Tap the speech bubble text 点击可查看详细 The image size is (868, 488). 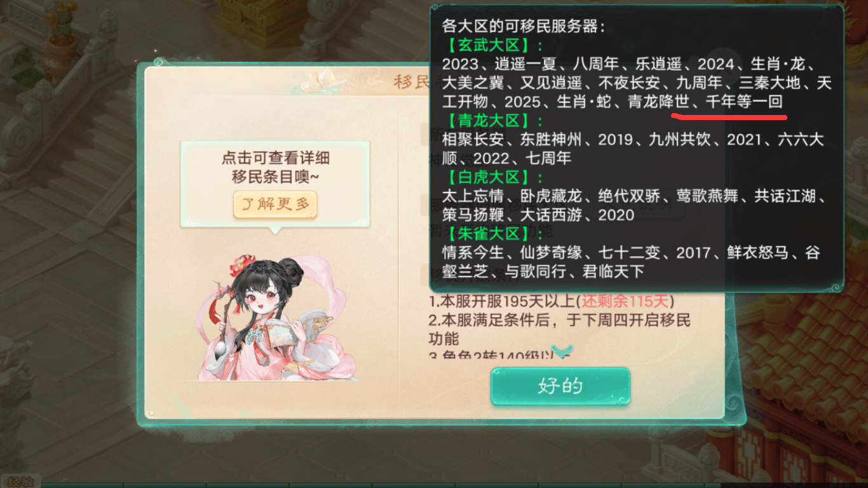click(x=275, y=158)
